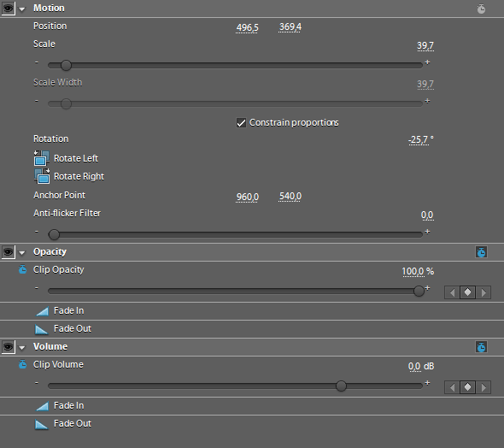This screenshot has width=504, height=448.
Task: Click Opacity Fade In ramp icon
Action: click(42, 311)
